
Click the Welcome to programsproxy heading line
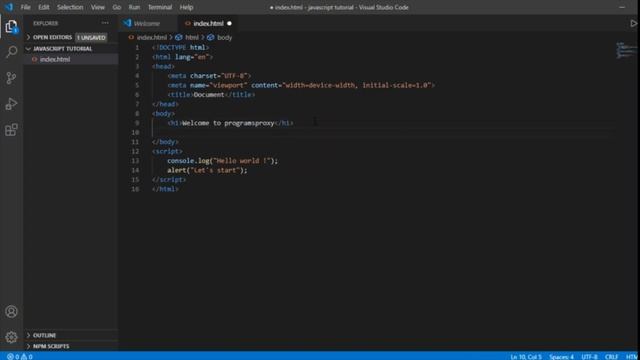230,123
